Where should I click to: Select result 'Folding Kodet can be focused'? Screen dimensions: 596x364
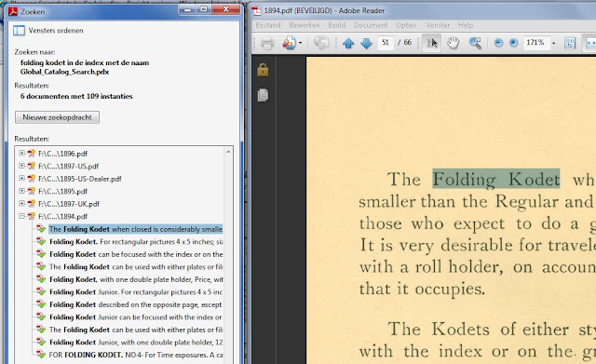pyautogui.click(x=136, y=254)
